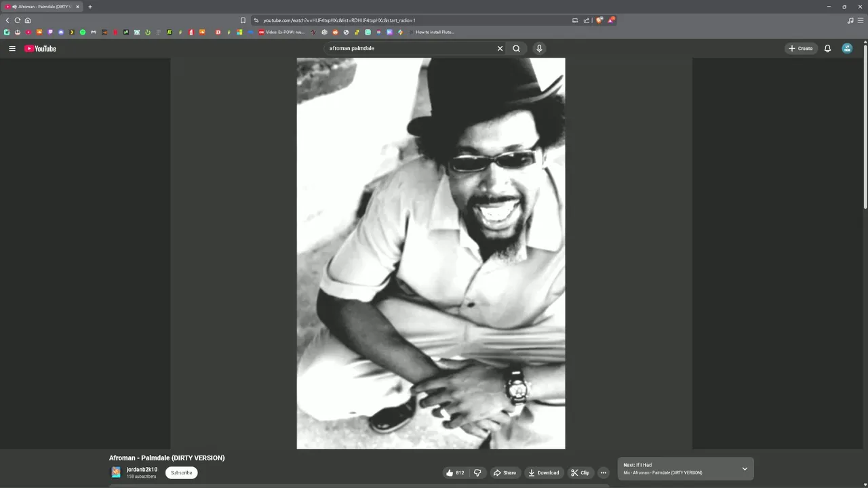
Task: Click the address bar URL
Action: [x=339, y=20]
